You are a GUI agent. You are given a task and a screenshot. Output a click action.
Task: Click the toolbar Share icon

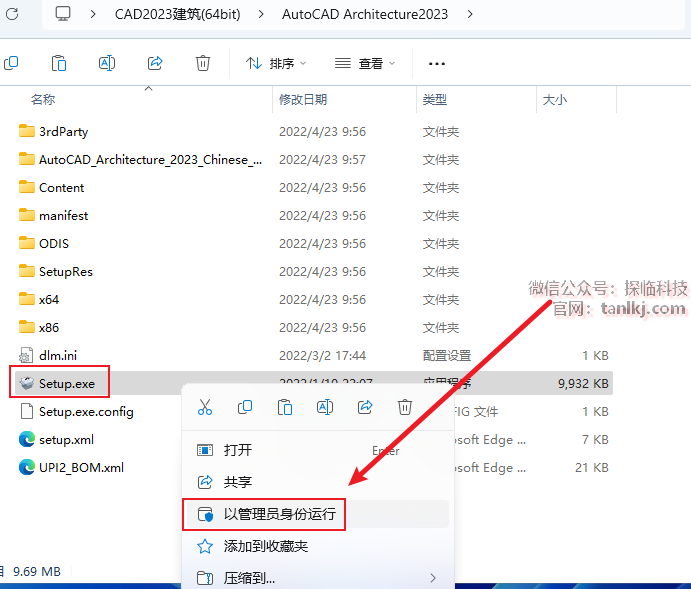[x=155, y=63]
